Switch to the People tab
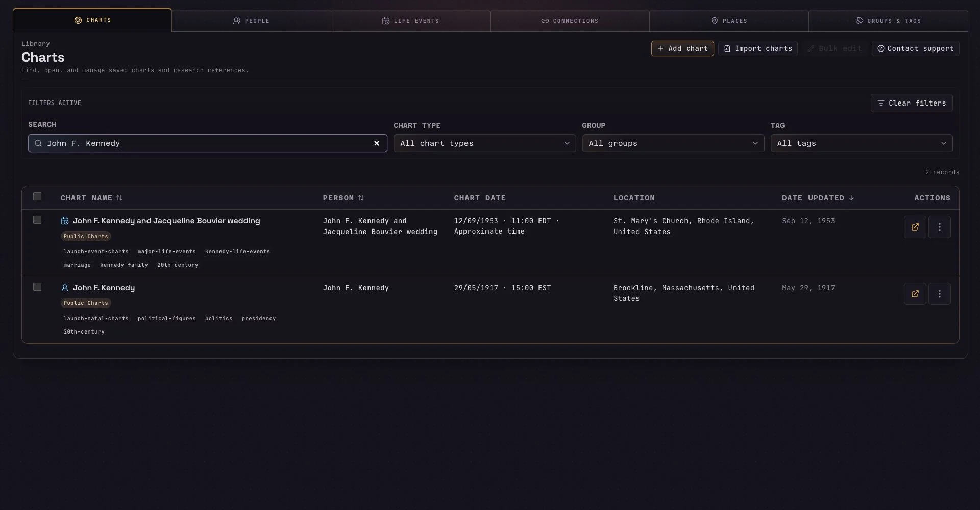 [x=251, y=21]
